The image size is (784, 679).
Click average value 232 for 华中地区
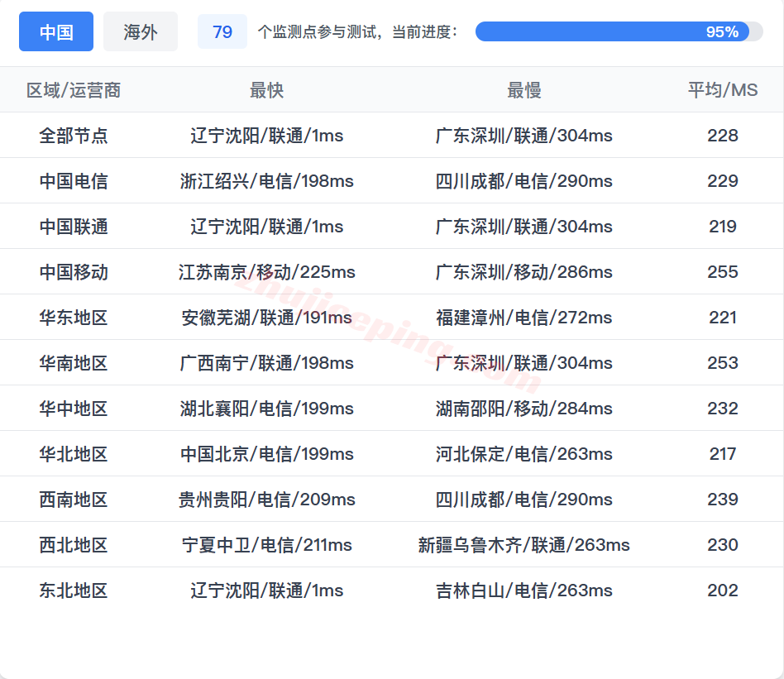coord(723,409)
